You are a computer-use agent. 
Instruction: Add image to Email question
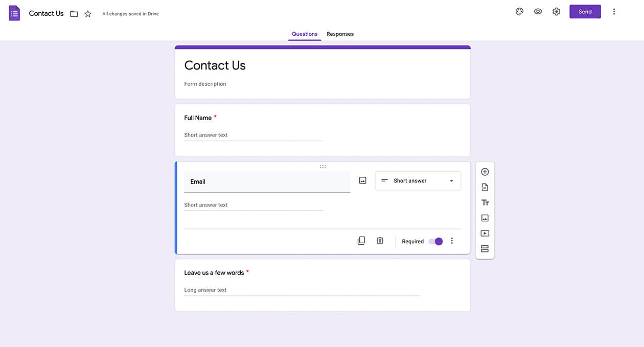(362, 180)
